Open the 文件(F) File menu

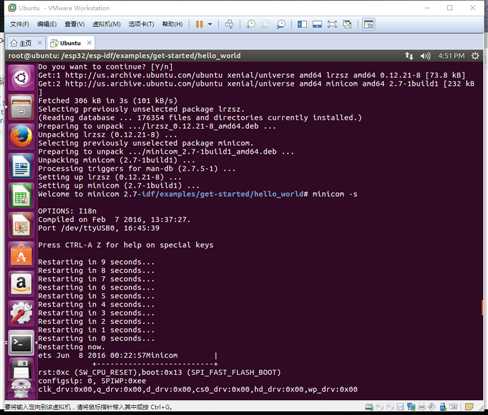coord(19,24)
